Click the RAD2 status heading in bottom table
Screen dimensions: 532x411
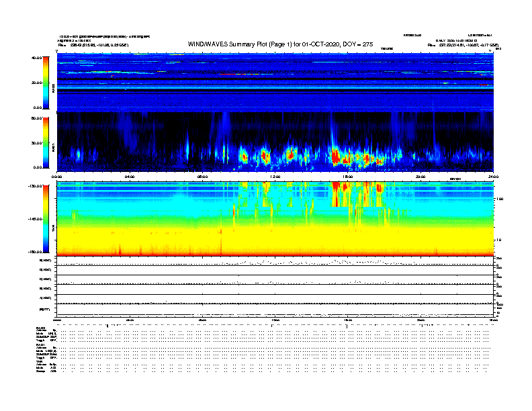tap(41, 327)
